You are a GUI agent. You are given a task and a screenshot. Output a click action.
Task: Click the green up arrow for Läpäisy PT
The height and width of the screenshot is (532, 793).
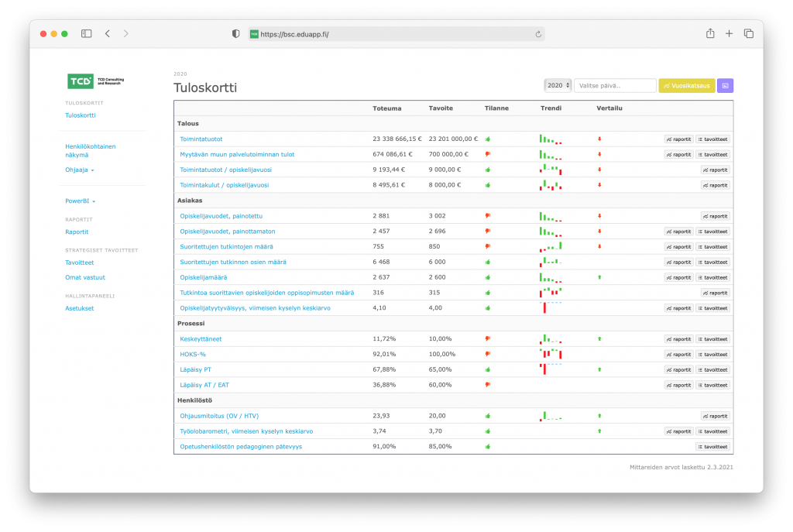point(600,369)
